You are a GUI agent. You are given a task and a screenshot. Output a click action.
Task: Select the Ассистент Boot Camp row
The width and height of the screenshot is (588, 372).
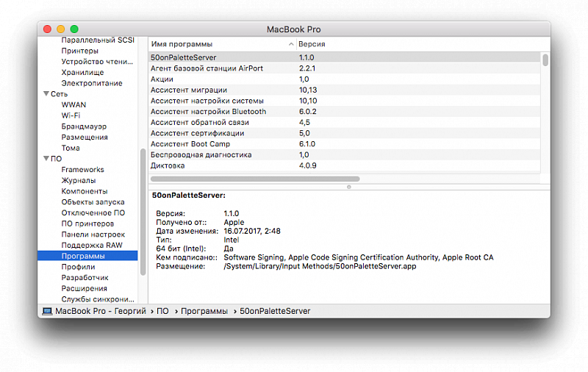point(190,144)
